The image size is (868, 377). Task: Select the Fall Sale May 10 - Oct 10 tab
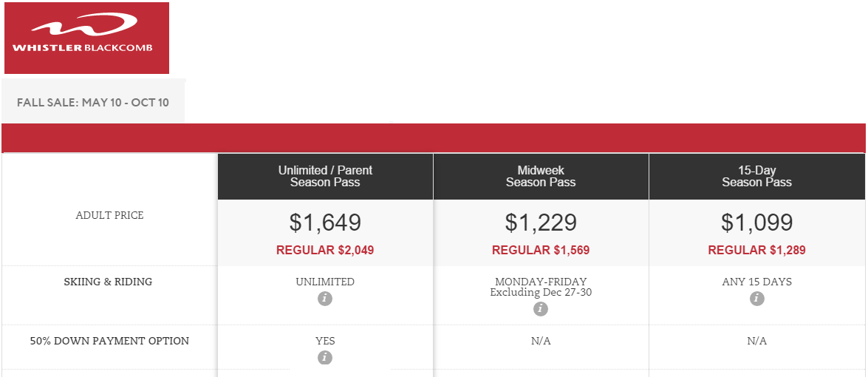93,103
